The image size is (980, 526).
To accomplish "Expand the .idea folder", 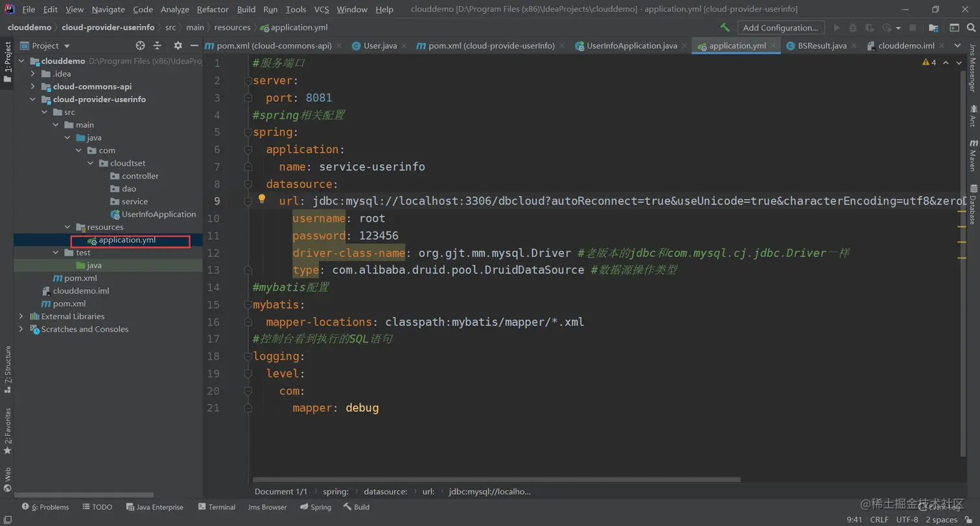I will (33, 74).
